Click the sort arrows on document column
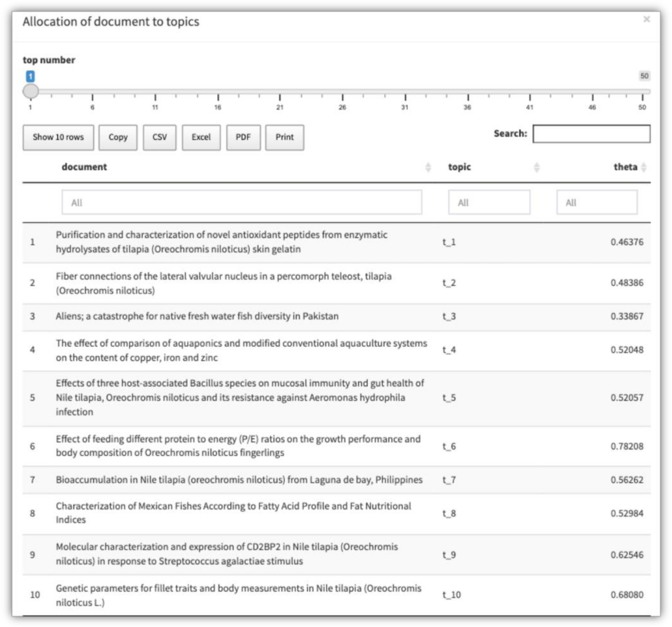The image size is (672, 627). pos(428,167)
